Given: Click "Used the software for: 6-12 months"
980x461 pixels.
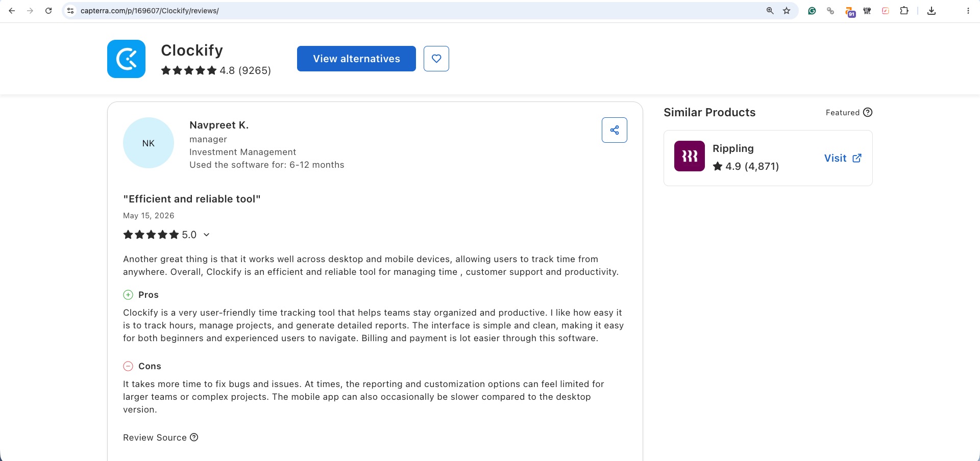Looking at the screenshot, I should point(267,165).
